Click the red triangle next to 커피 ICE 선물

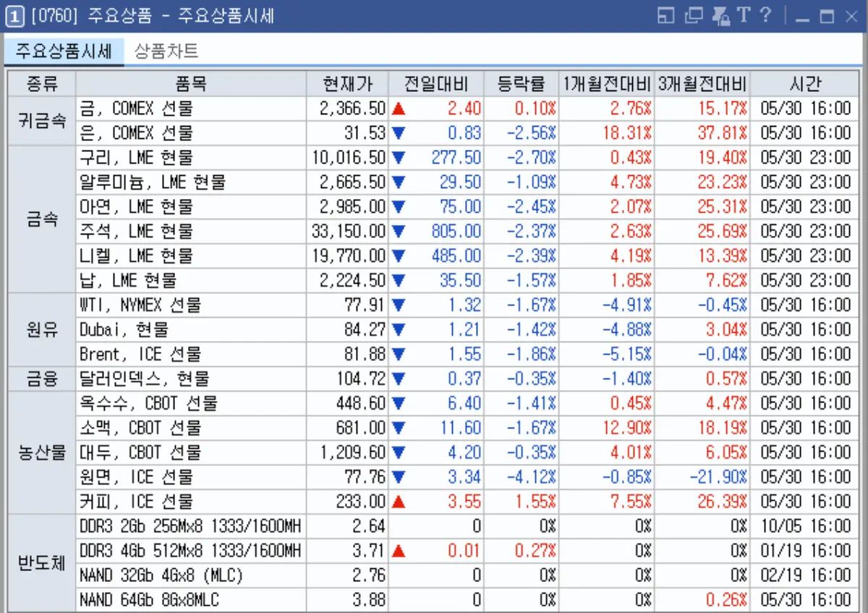[399, 501]
